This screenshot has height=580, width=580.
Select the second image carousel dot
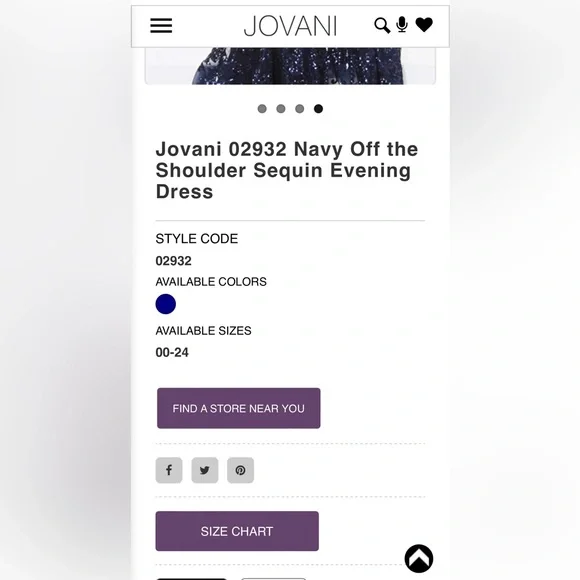pos(281,109)
